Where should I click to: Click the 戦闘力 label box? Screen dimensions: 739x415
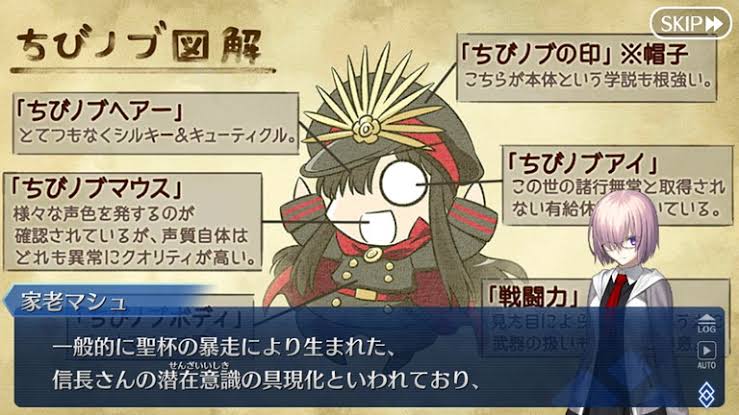[x=533, y=297]
